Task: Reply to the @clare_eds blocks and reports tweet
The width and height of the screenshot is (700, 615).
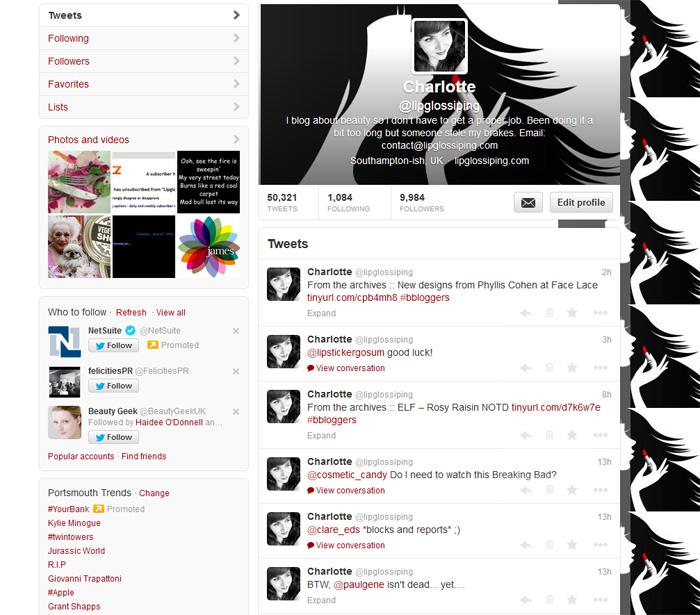Action: (526, 545)
